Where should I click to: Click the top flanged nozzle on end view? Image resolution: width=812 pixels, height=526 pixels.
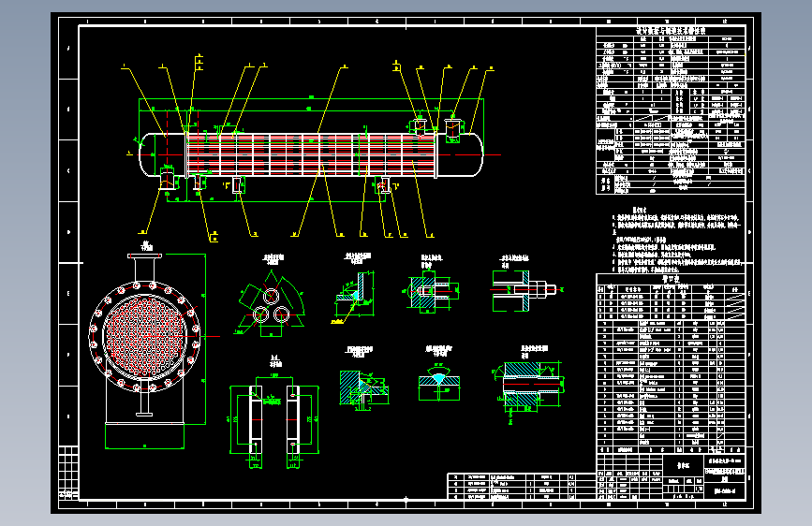(144, 268)
